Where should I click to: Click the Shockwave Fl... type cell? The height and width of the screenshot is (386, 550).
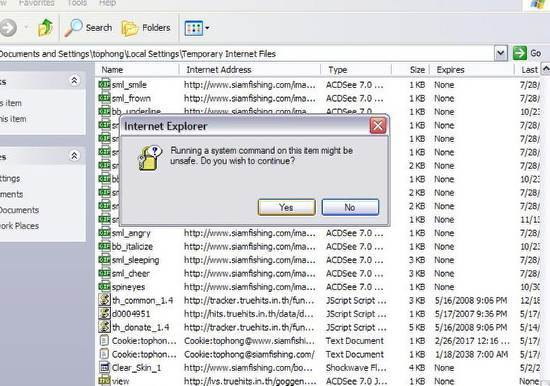[356, 368]
